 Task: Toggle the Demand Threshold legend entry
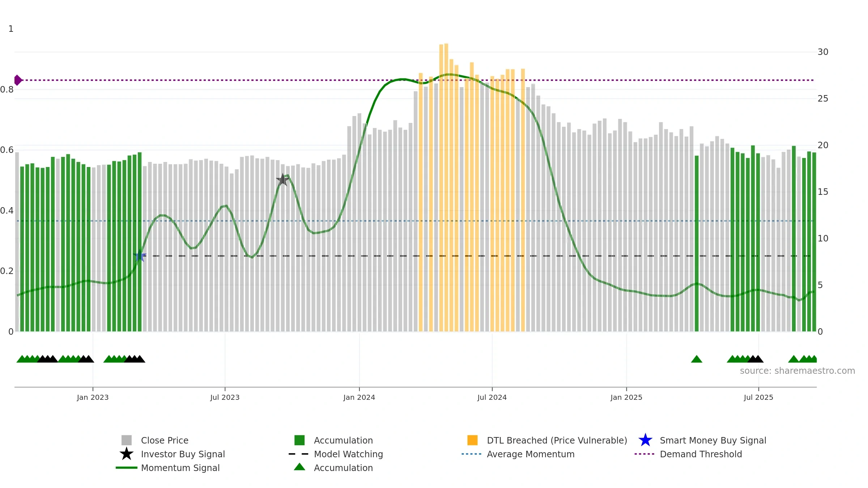(701, 454)
